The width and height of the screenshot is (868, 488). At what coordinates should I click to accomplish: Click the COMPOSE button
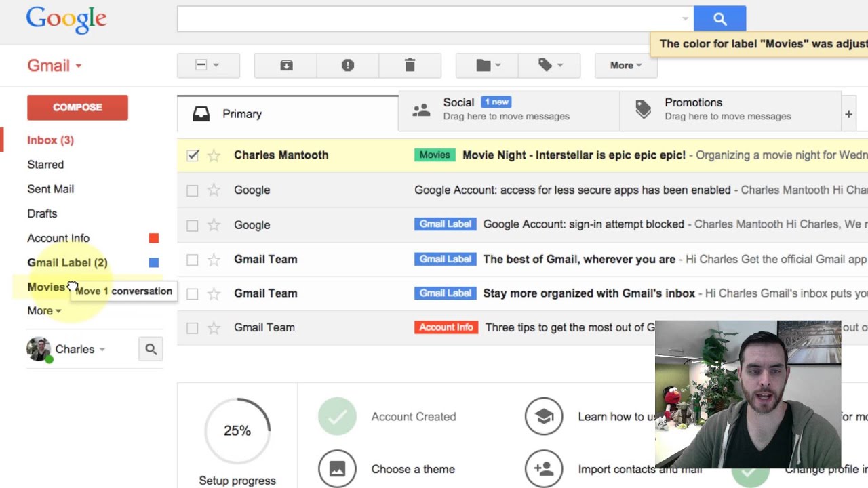[77, 107]
